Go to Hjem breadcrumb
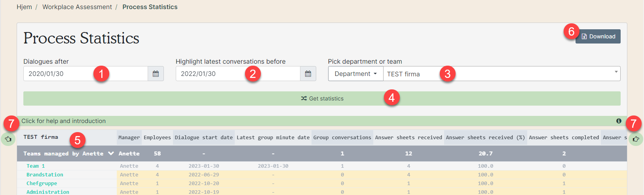The image size is (644, 195). tap(24, 7)
